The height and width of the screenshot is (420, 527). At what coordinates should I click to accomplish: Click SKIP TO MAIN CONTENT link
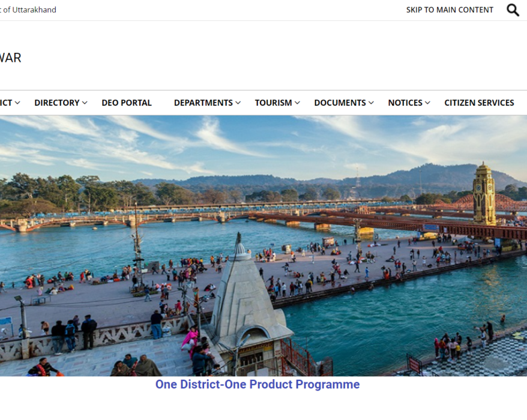pos(450,10)
